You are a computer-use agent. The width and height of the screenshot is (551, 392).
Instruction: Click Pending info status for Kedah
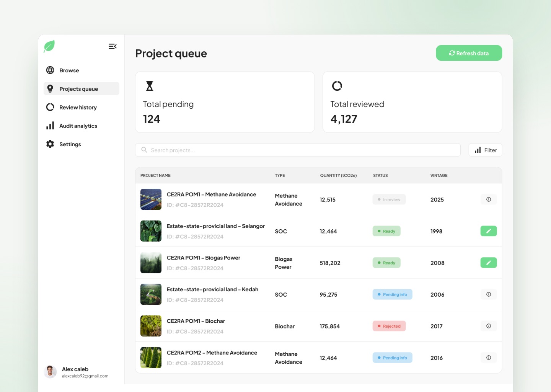click(x=392, y=294)
